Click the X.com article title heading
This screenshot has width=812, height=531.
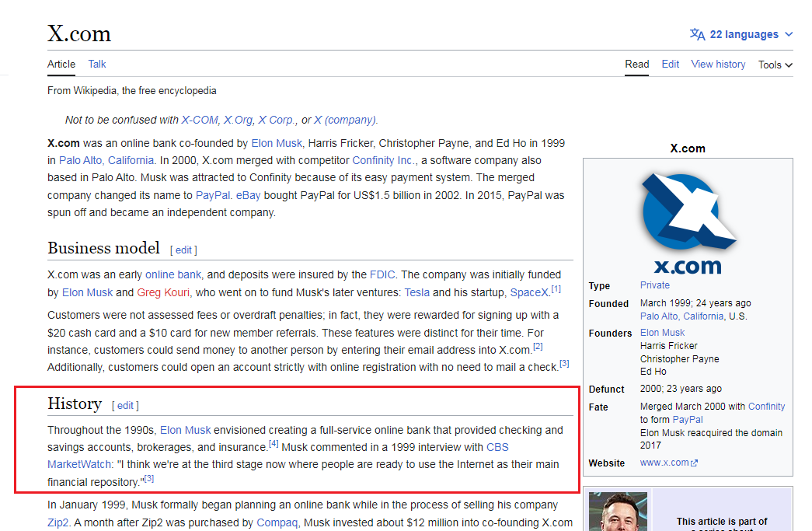(x=79, y=33)
